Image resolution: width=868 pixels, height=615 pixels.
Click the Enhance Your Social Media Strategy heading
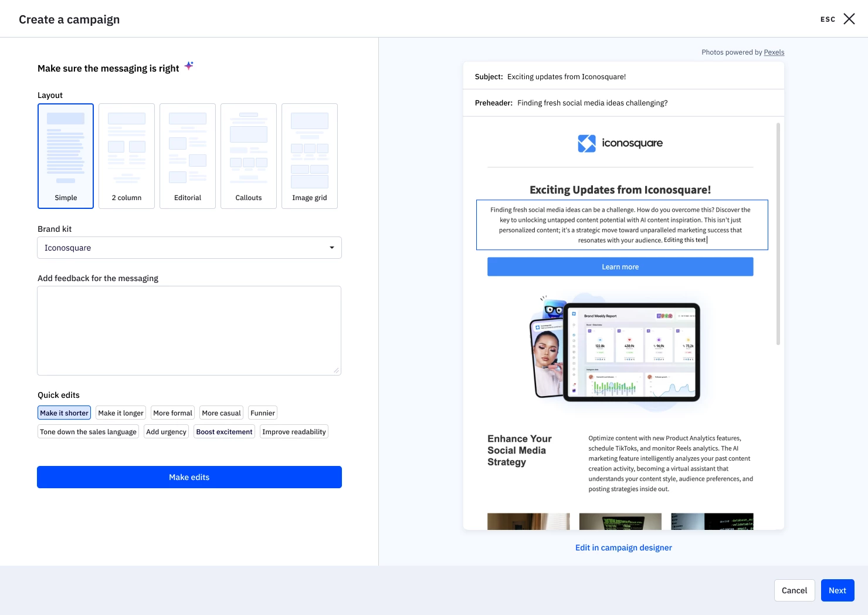(520, 450)
